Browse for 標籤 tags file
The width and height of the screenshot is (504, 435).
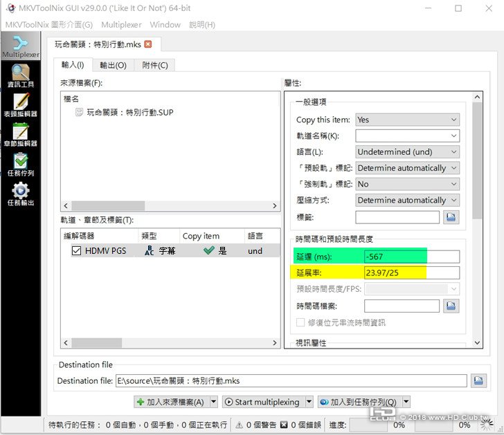coord(451,217)
